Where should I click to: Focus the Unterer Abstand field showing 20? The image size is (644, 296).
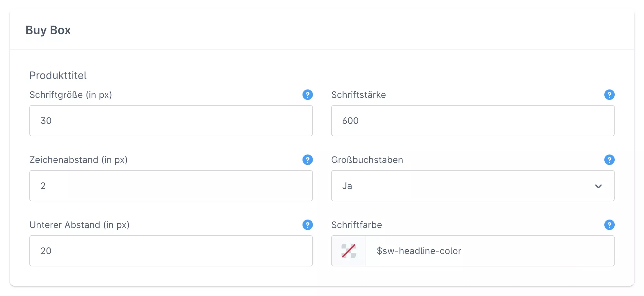tap(171, 251)
